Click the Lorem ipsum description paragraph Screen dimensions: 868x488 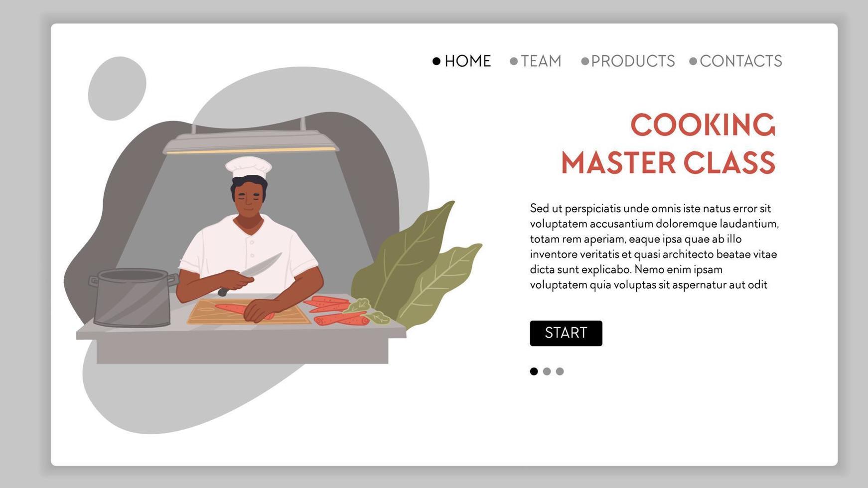tap(654, 246)
